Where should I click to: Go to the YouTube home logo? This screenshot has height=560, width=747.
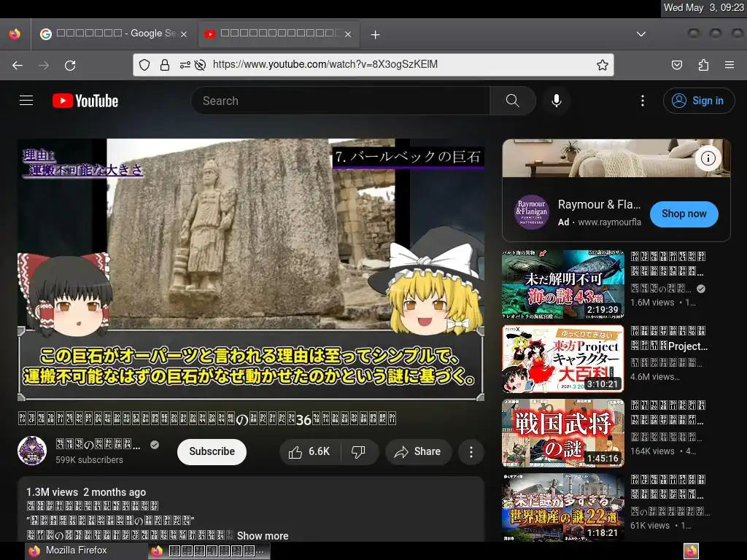point(85,101)
